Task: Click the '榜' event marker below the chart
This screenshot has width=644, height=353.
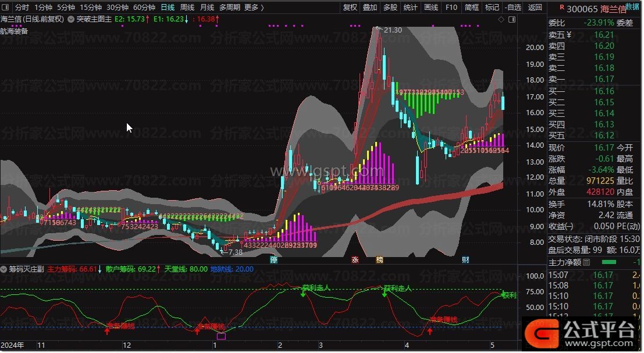Action: [x=379, y=260]
